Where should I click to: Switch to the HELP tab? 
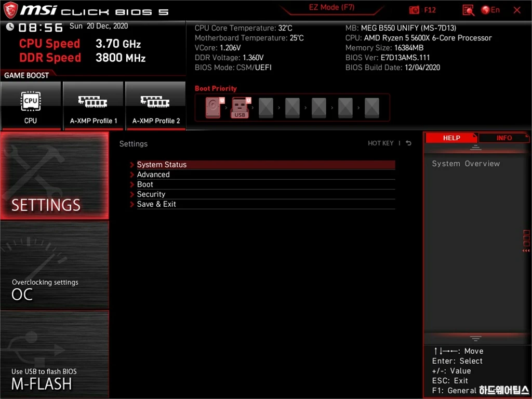(x=451, y=138)
